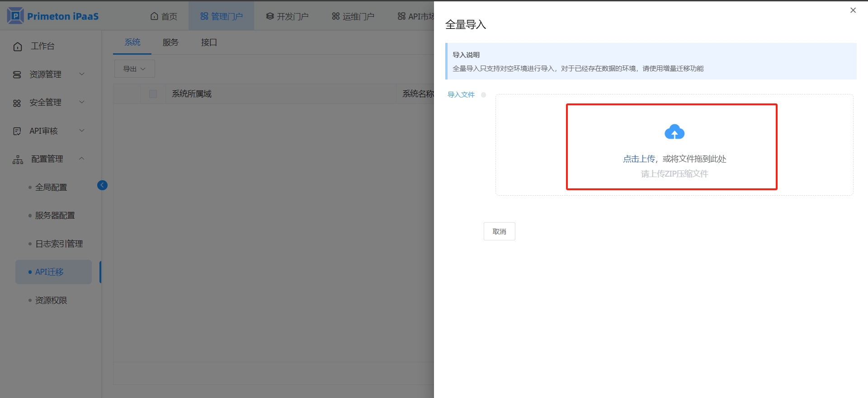Switch to the 服务 tab
Image resolution: width=868 pixels, height=398 pixels.
[170, 42]
